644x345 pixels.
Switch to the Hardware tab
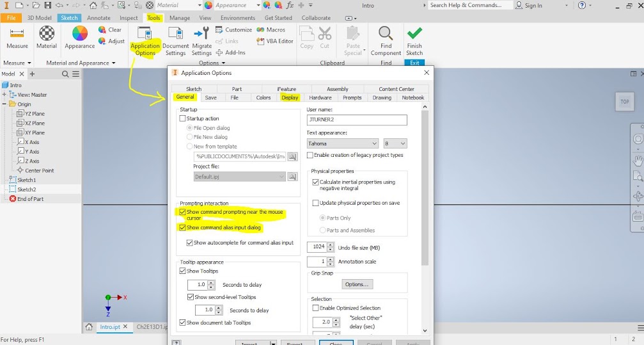click(x=320, y=97)
